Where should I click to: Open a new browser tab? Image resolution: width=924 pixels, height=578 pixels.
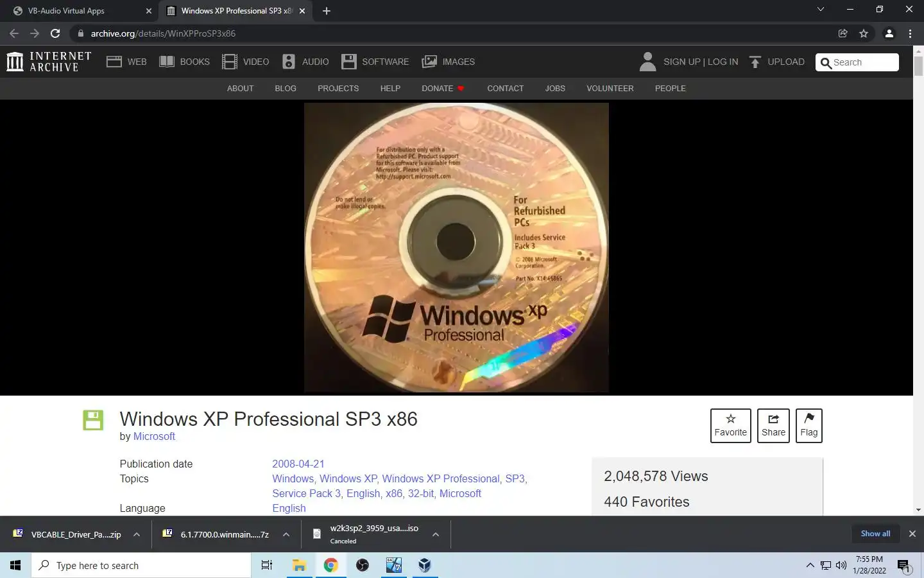(326, 11)
